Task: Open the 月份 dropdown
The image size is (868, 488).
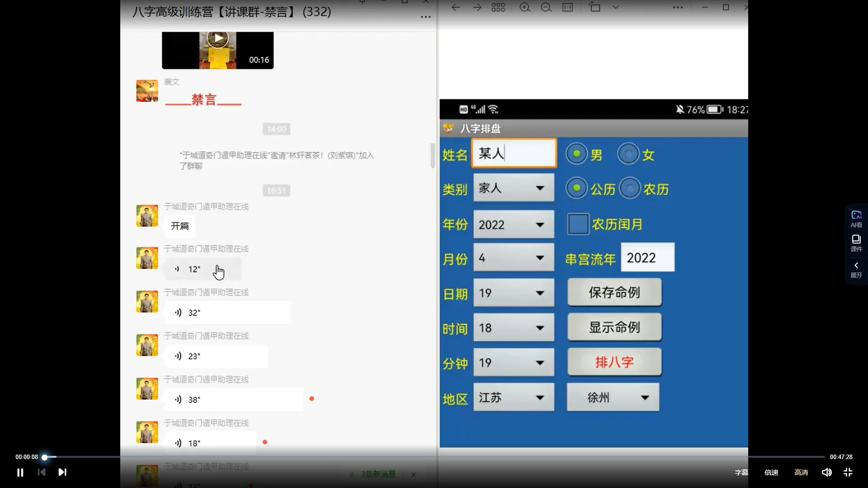Action: click(x=514, y=258)
